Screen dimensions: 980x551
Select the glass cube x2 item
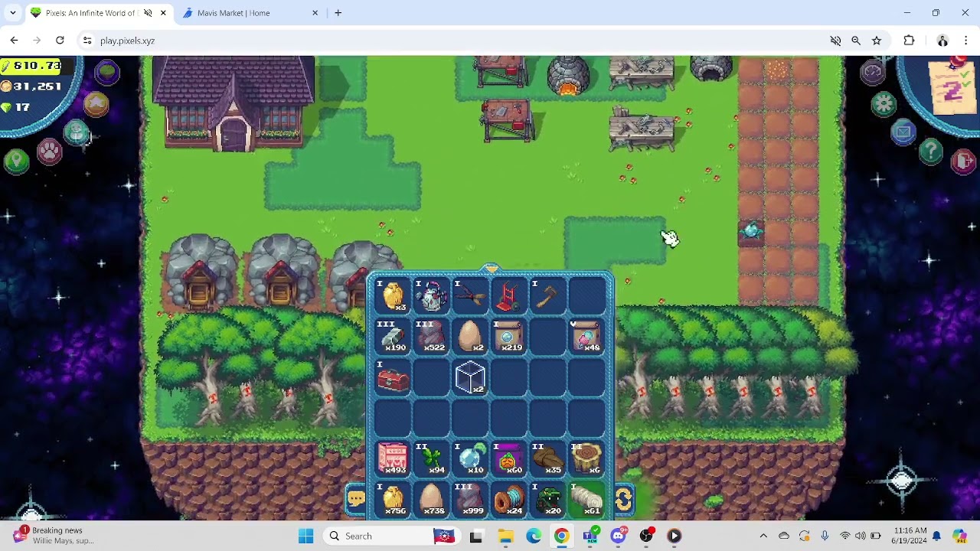tap(470, 377)
